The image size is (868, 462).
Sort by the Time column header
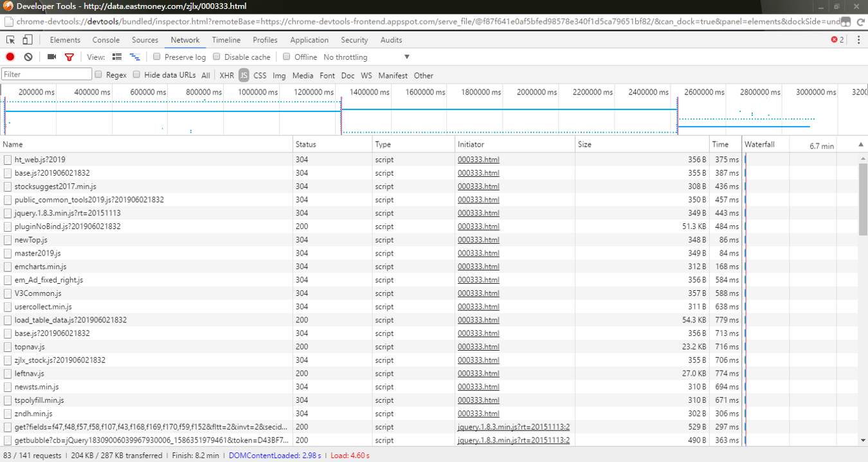pyautogui.click(x=725, y=145)
